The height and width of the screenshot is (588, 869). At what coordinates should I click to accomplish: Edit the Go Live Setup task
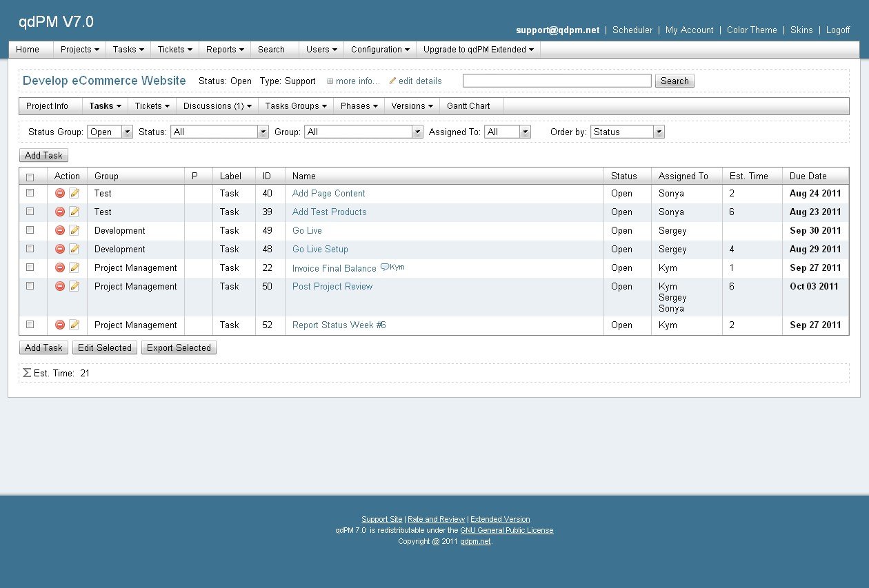74,250
